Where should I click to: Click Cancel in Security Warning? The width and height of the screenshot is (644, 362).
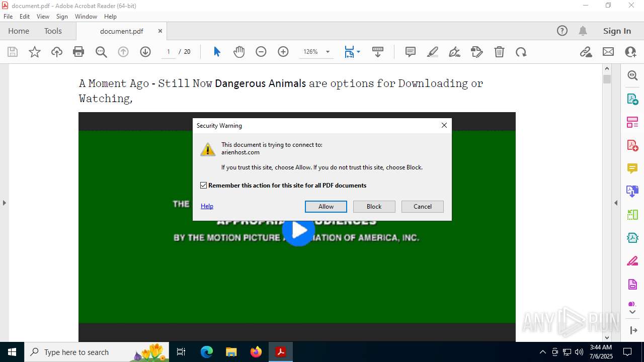click(423, 207)
